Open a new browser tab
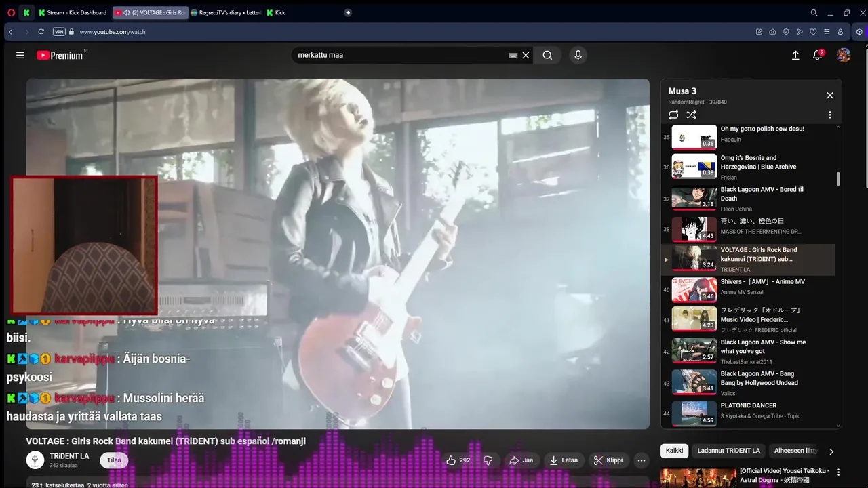Viewport: 868px width, 488px height. point(348,12)
